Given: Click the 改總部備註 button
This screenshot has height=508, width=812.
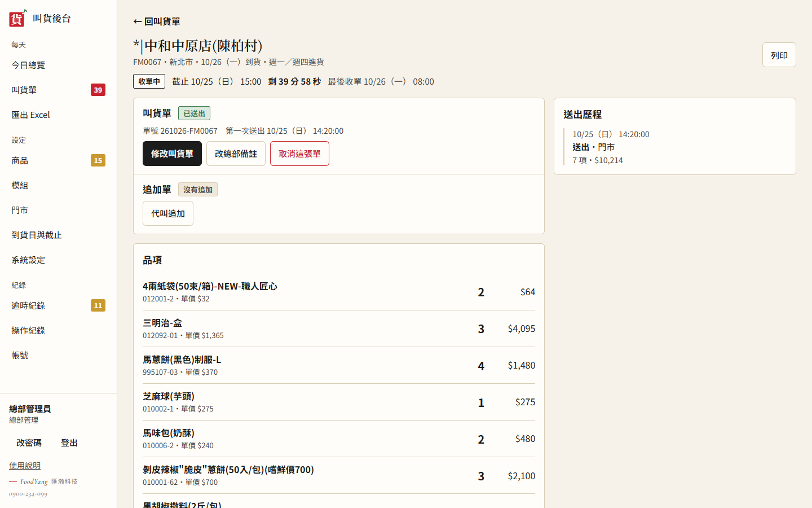Looking at the screenshot, I should click(236, 154).
